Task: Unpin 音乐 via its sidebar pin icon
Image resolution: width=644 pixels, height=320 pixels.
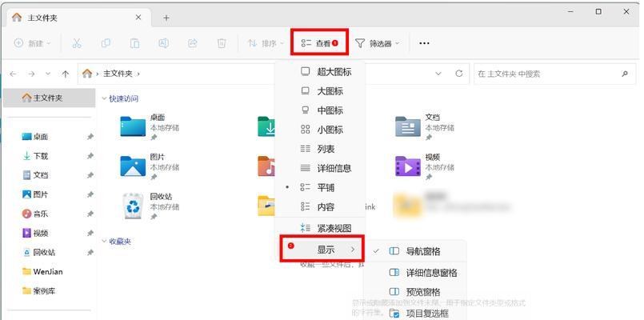Action: click(x=90, y=214)
